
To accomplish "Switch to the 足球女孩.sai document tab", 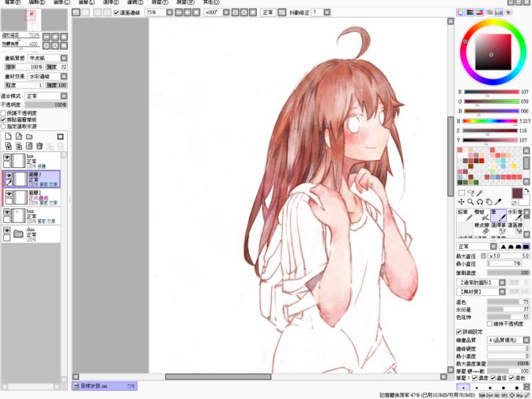I will [x=105, y=386].
